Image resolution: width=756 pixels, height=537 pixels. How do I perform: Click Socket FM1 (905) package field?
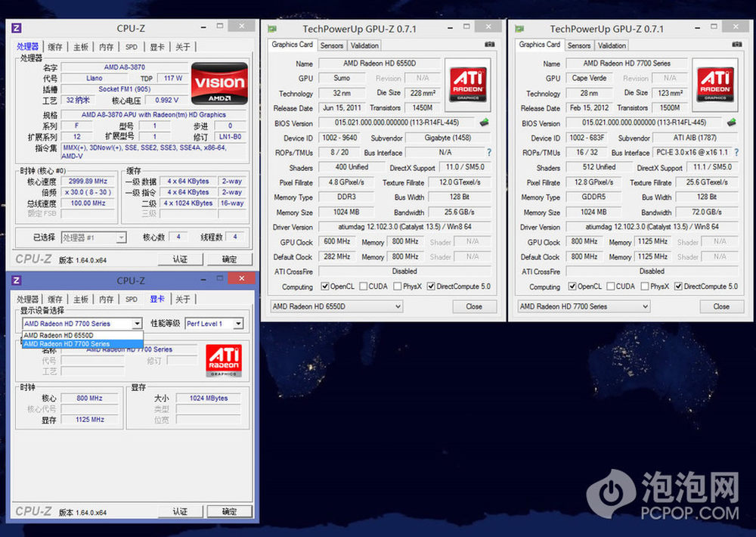coord(125,88)
